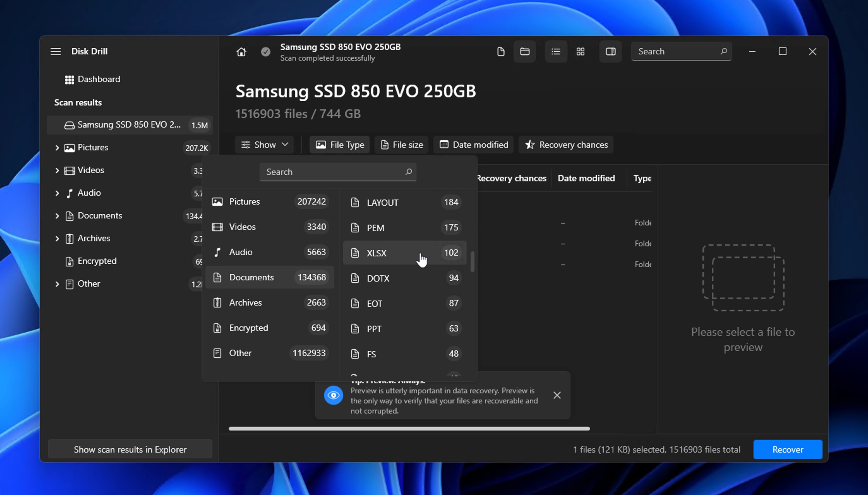This screenshot has width=868, height=495.
Task: Open the Show filter dropdown
Action: point(264,145)
